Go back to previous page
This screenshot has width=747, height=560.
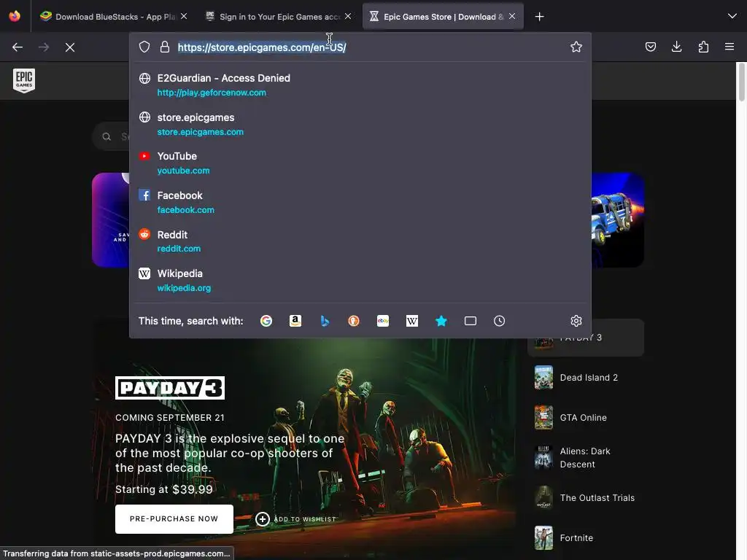18,47
